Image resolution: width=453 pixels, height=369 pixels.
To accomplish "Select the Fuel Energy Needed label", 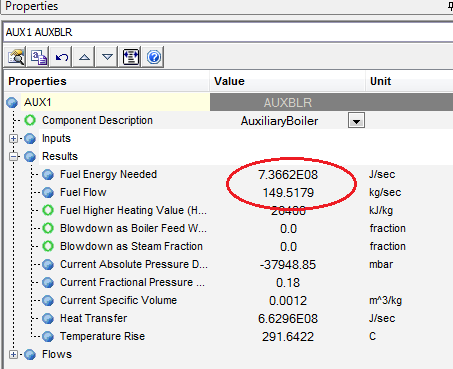I will (108, 174).
